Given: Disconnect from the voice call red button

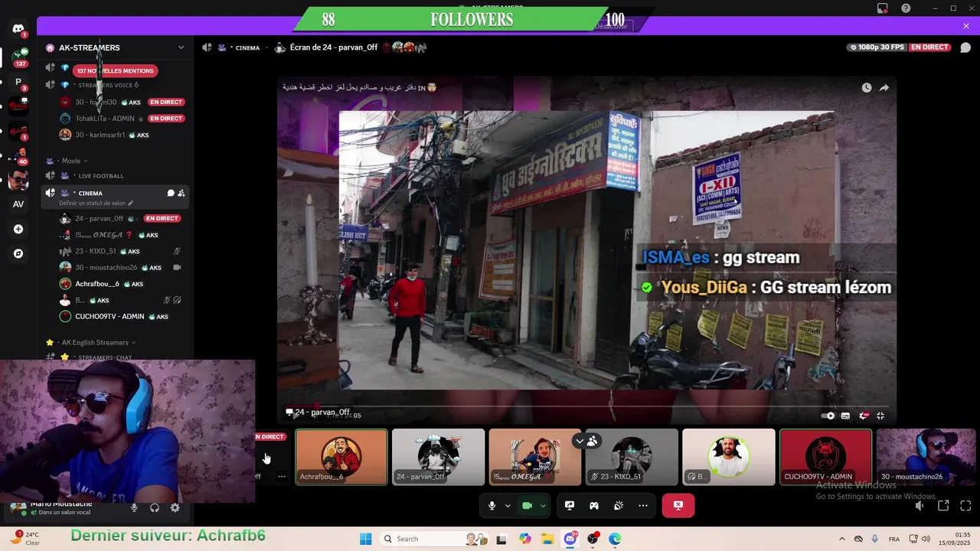Looking at the screenshot, I should click(x=678, y=506).
